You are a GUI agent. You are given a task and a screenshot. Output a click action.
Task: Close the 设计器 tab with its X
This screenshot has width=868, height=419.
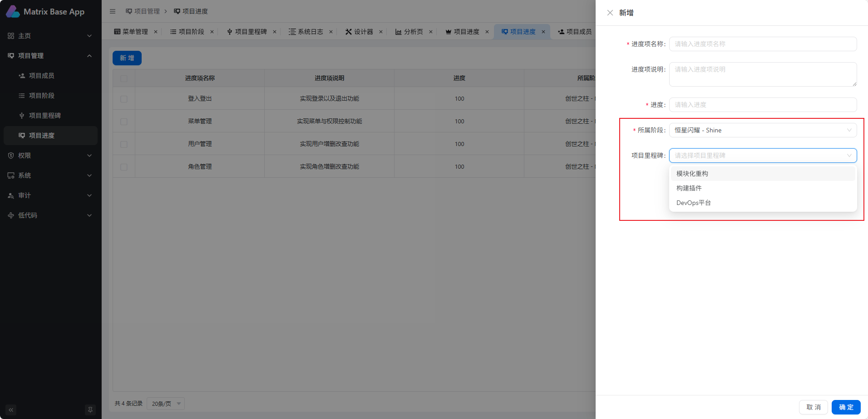pyautogui.click(x=381, y=32)
